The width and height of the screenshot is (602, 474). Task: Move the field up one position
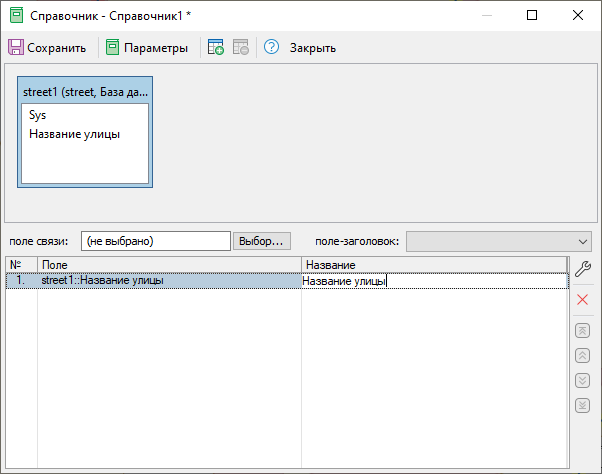(583, 355)
